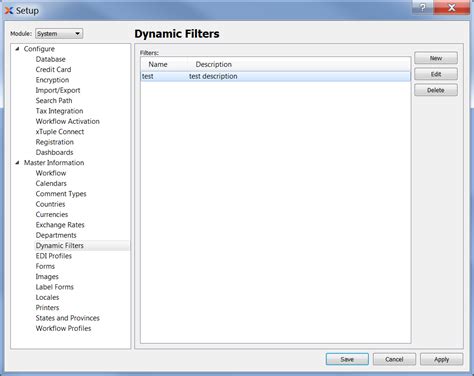The image size is (474, 376).
Task: Select the 'test' filter name cell
Action: [x=148, y=76]
